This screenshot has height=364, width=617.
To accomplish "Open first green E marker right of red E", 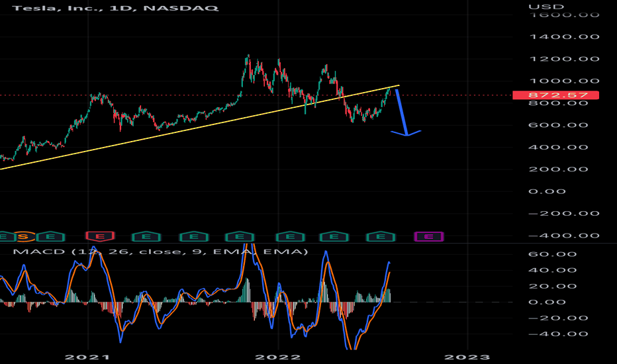I will [x=146, y=236].
